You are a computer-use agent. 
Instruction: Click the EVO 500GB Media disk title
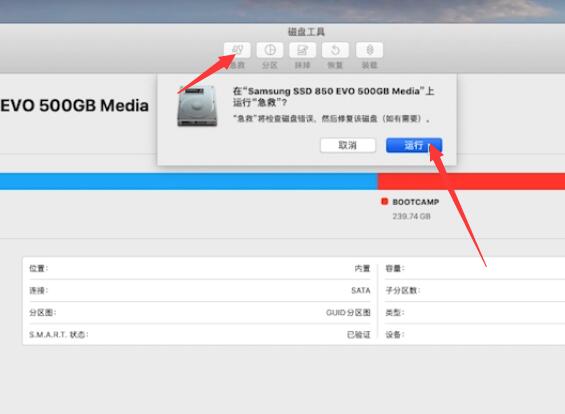coord(75,106)
